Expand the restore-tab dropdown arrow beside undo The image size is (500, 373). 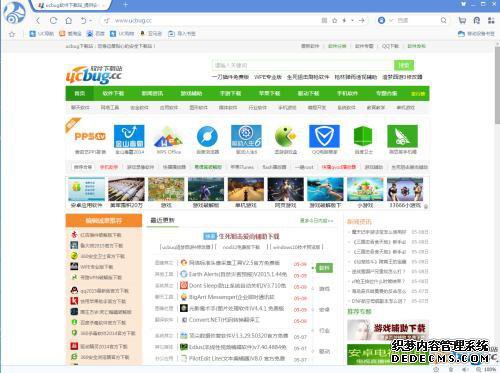click(90, 21)
